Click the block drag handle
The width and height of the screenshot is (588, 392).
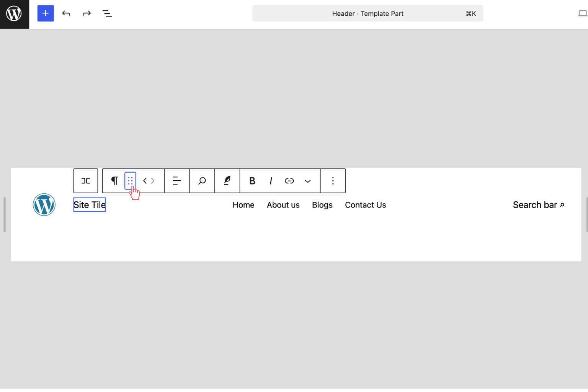click(x=130, y=181)
